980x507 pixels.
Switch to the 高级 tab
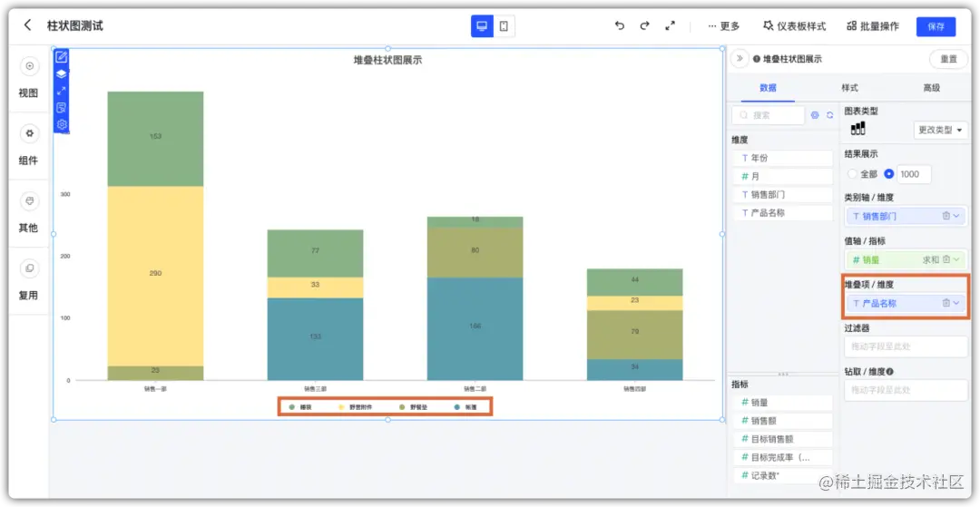(931, 88)
